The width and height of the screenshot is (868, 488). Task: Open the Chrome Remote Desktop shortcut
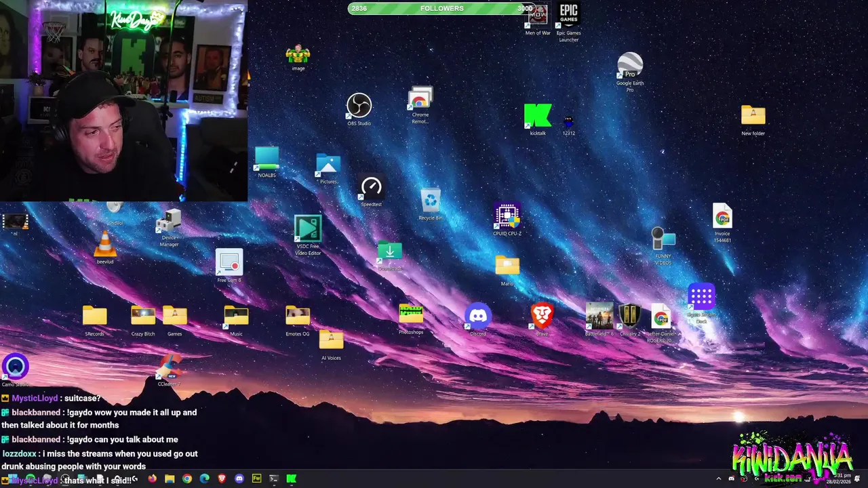(420, 103)
